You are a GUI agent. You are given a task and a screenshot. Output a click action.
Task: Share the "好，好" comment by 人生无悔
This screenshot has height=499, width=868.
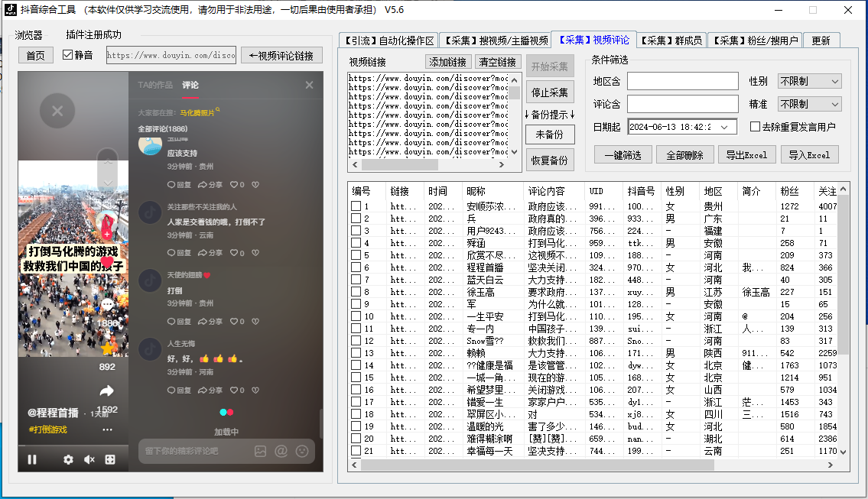(x=210, y=390)
